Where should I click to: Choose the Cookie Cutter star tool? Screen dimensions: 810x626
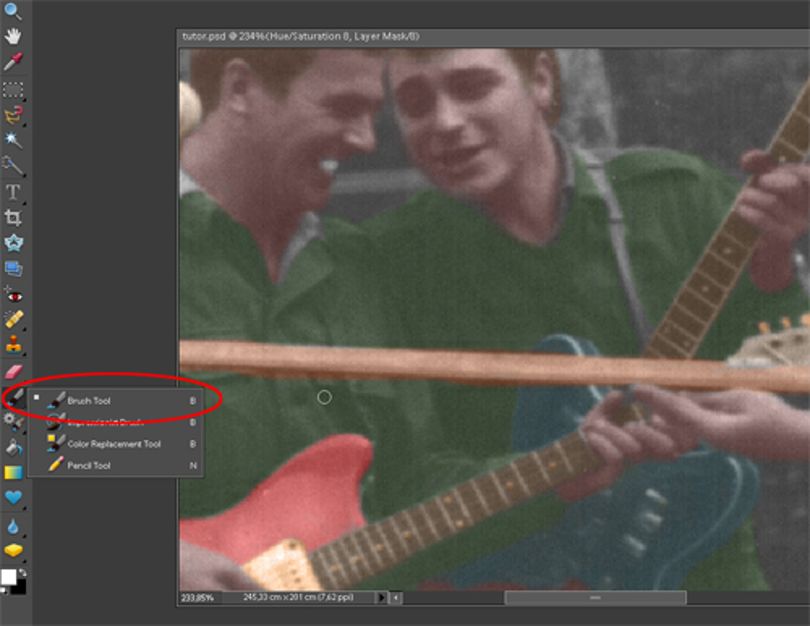coord(13,243)
